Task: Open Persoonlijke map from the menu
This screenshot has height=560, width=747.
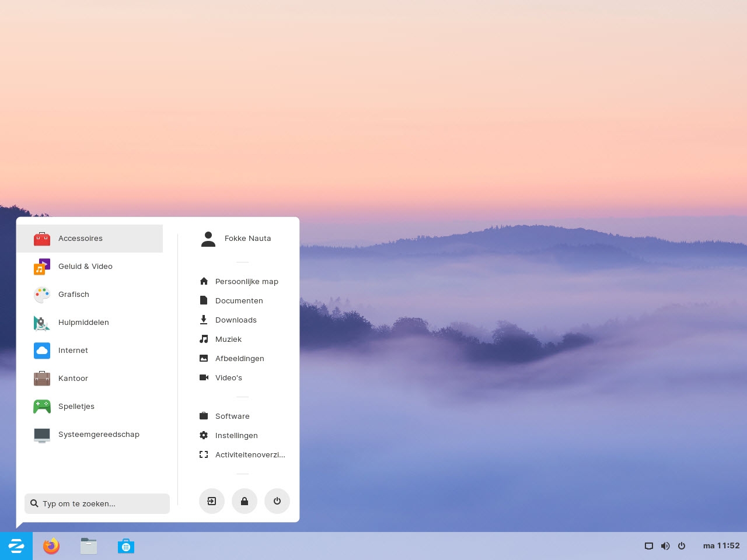Action: click(247, 281)
